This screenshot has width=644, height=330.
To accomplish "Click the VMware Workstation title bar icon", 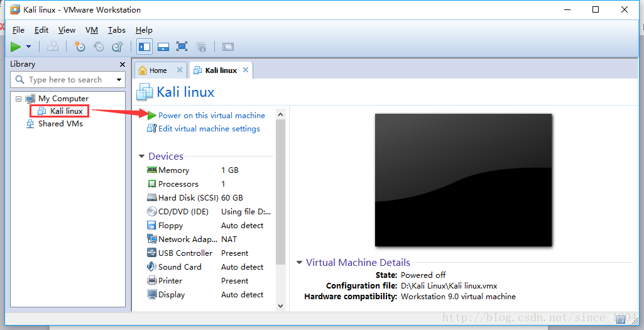I will click(15, 9).
